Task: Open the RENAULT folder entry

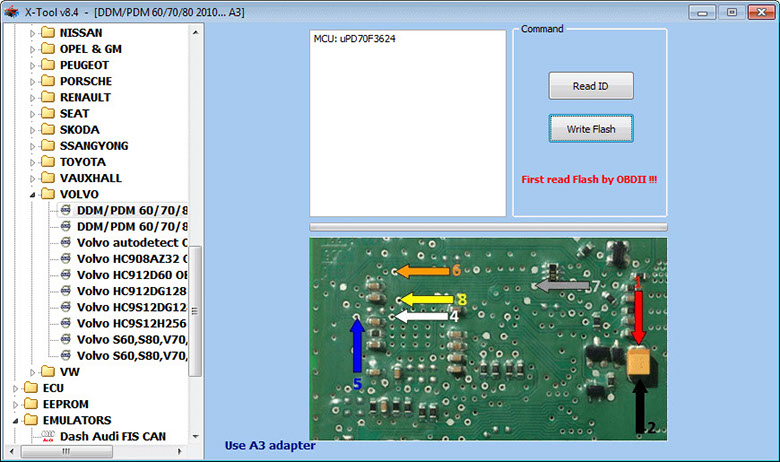Action: (85, 97)
